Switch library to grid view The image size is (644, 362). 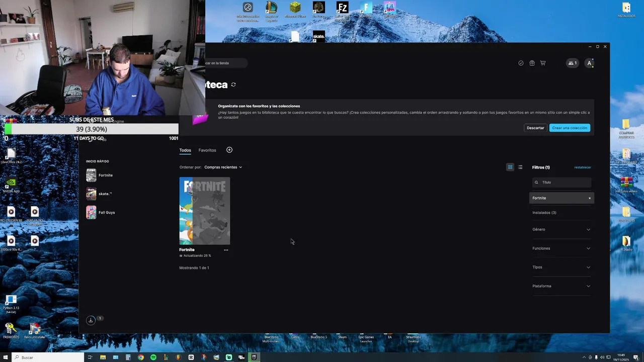(510, 167)
